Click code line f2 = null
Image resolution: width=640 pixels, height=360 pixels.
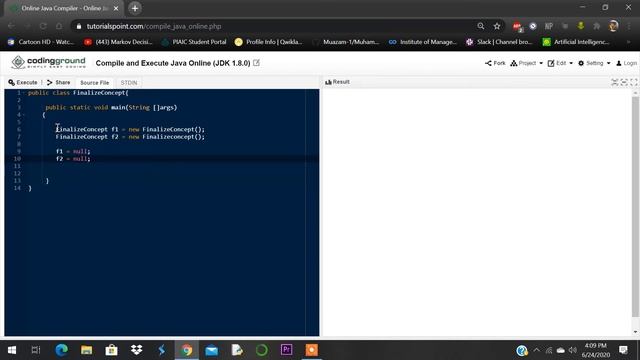pos(73,159)
